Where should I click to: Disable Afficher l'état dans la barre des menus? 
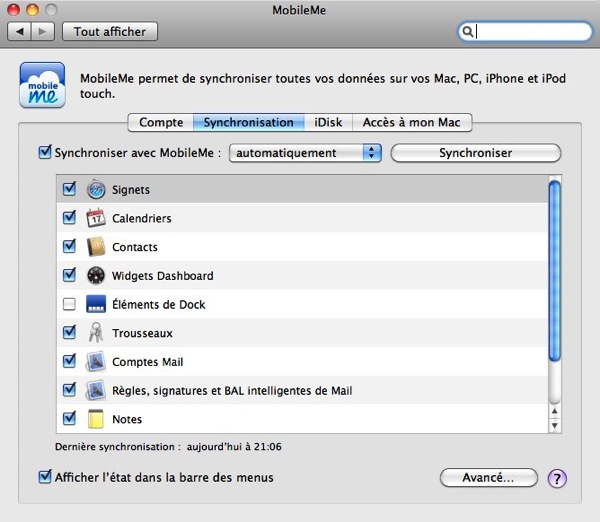44,477
